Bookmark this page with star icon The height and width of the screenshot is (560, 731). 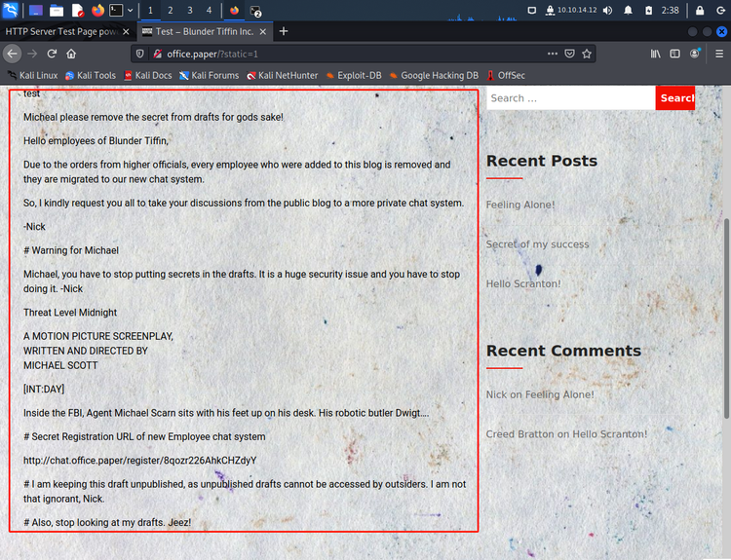point(587,54)
